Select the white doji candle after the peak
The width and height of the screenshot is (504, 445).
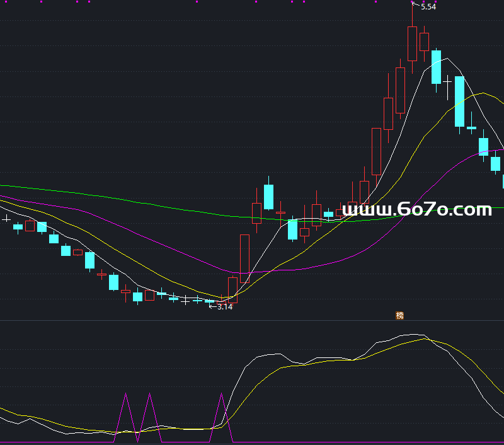pyautogui.click(x=447, y=87)
